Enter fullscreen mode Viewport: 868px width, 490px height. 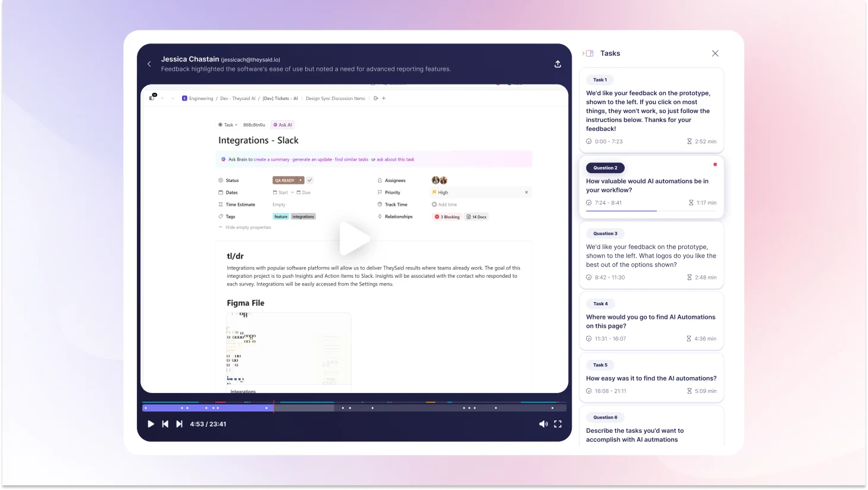[x=558, y=424]
